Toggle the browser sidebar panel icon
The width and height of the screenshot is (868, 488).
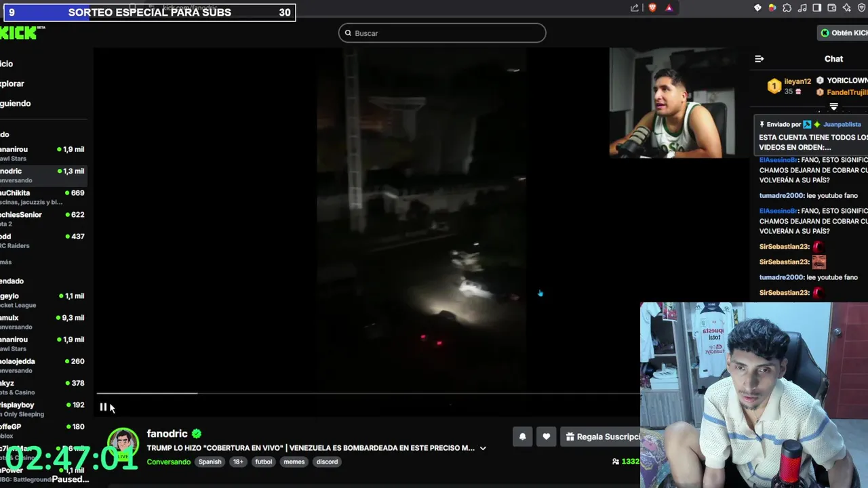[816, 8]
